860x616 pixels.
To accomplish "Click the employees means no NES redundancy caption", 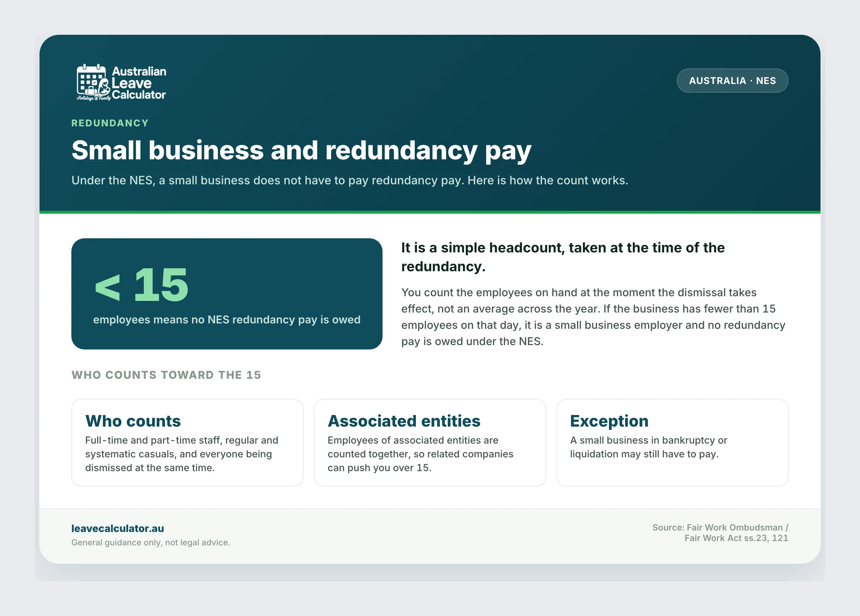I will 227,319.
